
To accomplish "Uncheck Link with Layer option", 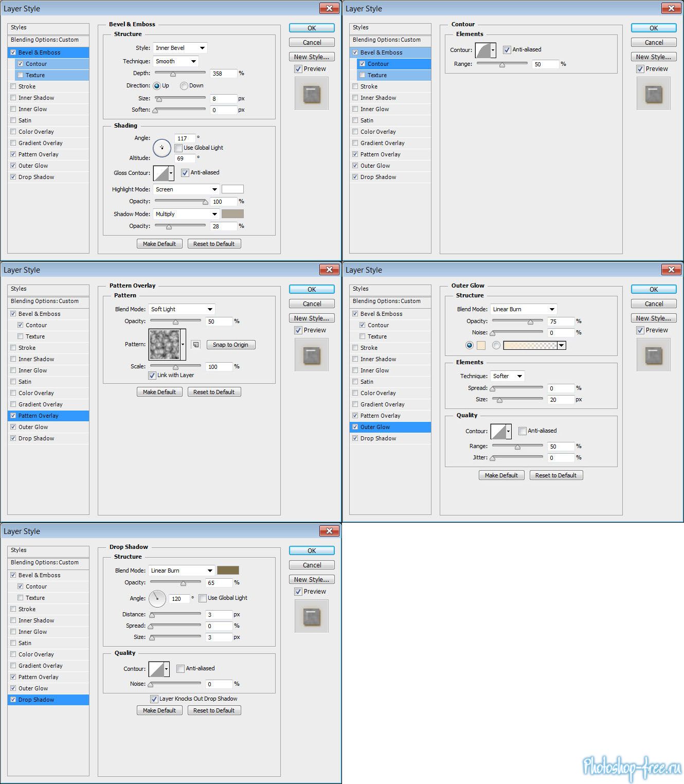I will pyautogui.click(x=152, y=376).
